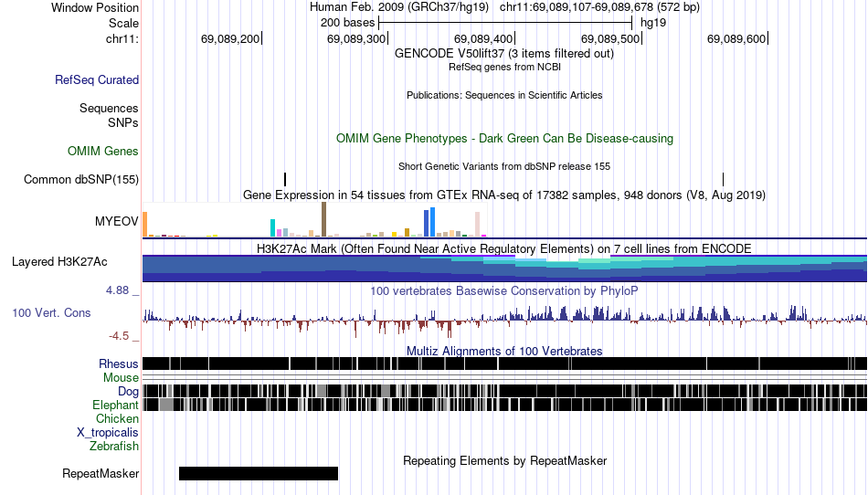Select the 69,089,500 ruler position
Image resolution: width=868 pixels, height=495 pixels.
pyautogui.click(x=610, y=38)
